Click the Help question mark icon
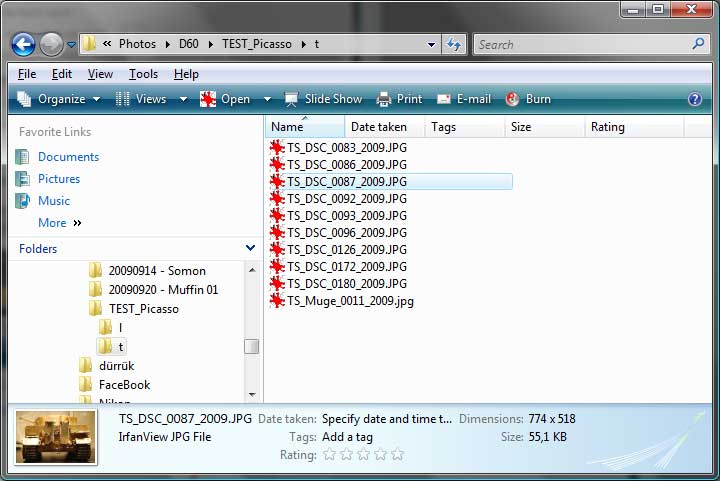Screen dimensions: 720x481 [x=695, y=99]
